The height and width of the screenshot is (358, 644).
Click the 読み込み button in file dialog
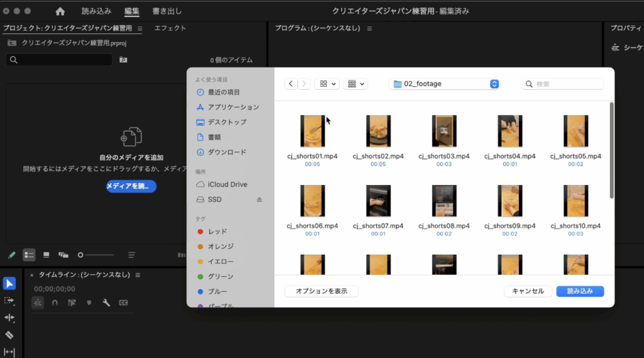pyautogui.click(x=579, y=291)
